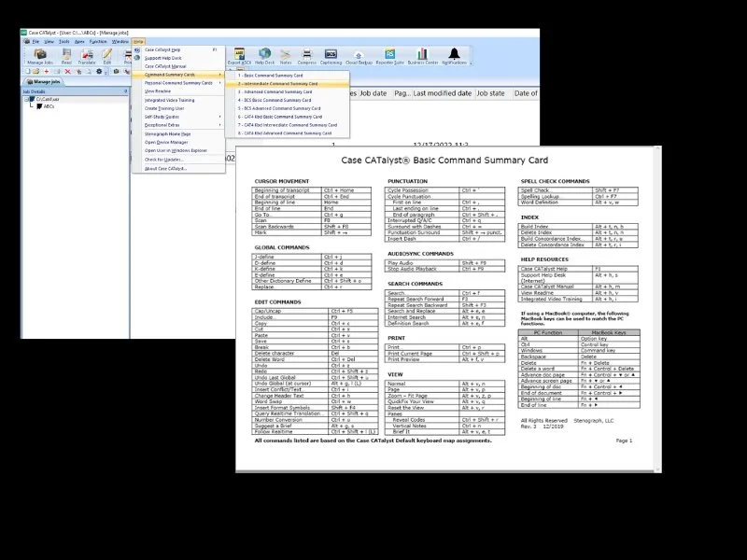Click the open folder icon in small toolbar

coord(35,72)
